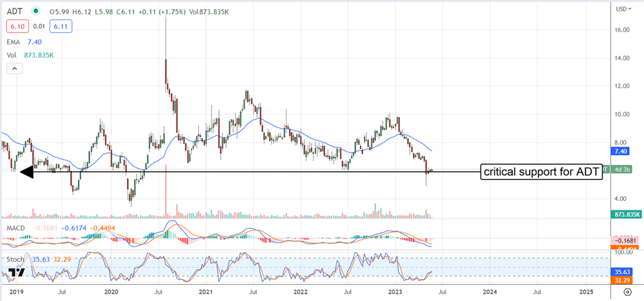Select the Vol indicator legend label
The height and width of the screenshot is (301, 644).
click(12, 55)
